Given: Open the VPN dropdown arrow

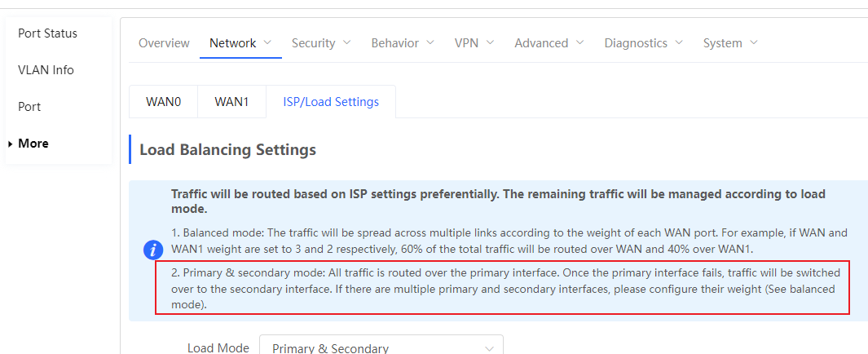Looking at the screenshot, I should (x=490, y=42).
